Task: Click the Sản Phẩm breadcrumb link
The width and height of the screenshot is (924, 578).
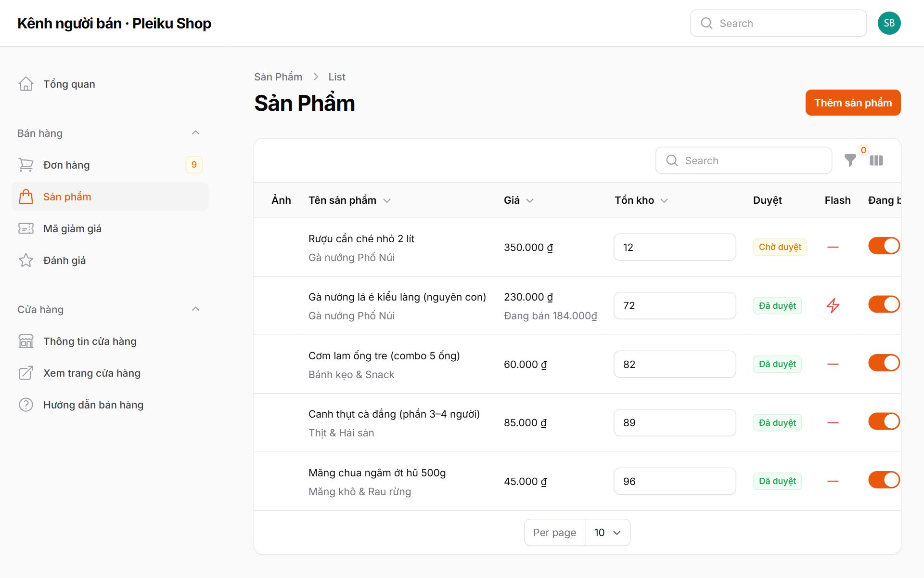Action: click(278, 77)
